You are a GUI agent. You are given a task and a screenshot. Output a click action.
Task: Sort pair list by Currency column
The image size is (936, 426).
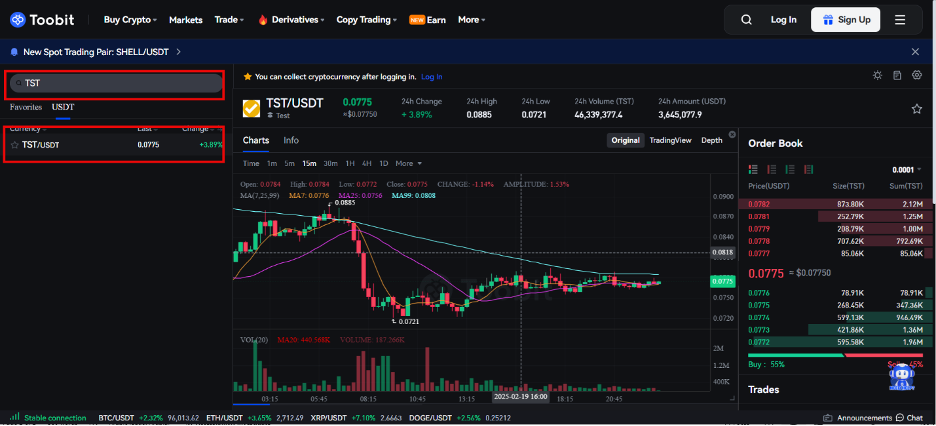point(28,129)
